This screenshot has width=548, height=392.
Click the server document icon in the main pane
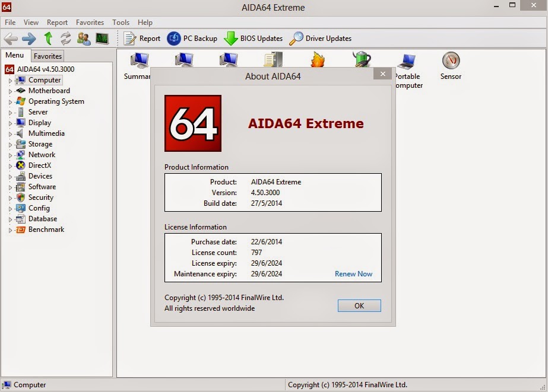click(273, 59)
